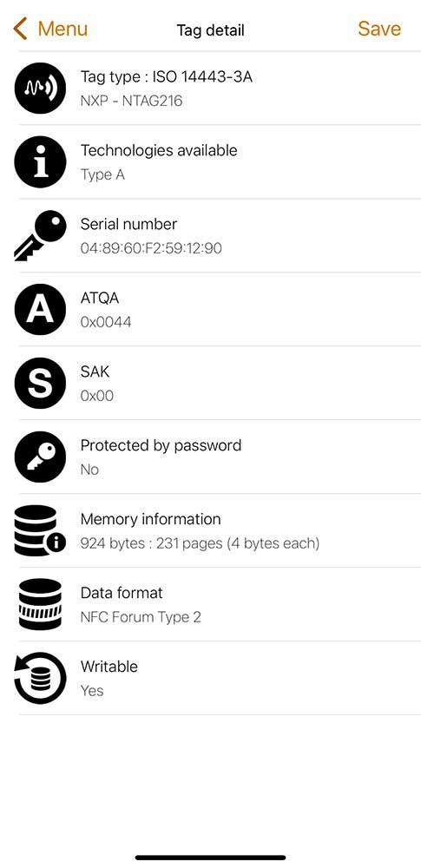Tap the SAK 0x00 value text
The height and width of the screenshot is (868, 421).
coord(97,396)
